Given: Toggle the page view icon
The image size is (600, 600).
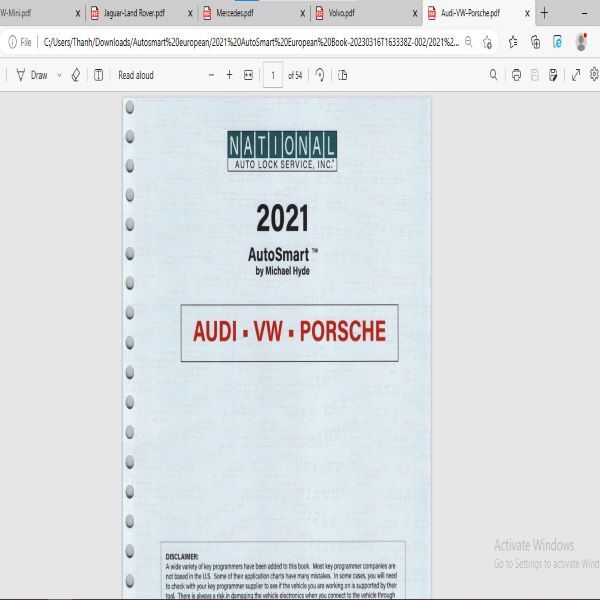Looking at the screenshot, I should (x=342, y=75).
